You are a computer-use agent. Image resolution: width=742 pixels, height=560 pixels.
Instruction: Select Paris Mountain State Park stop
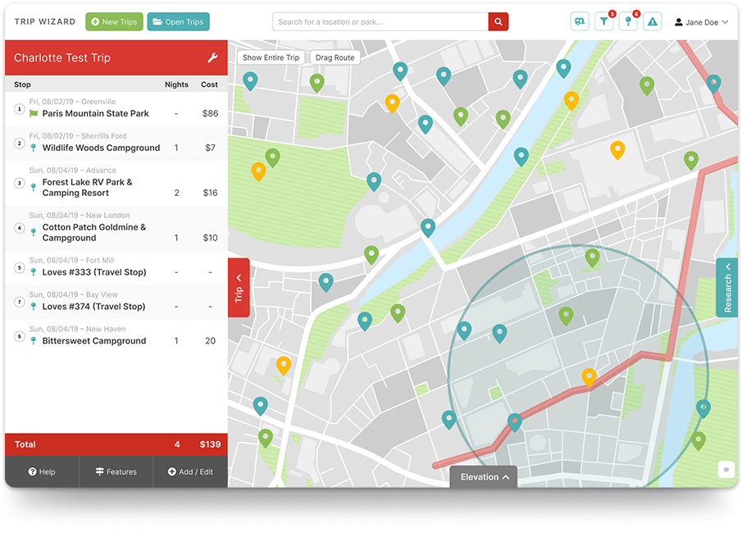tap(116, 109)
